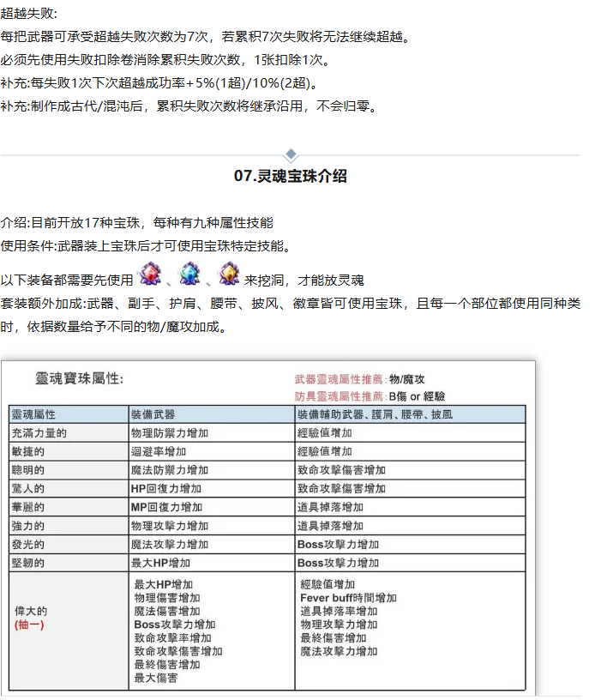Select the heading "07.灵魂宝珠介绍"
Viewport: 613px width, 700px height.
click(x=291, y=176)
